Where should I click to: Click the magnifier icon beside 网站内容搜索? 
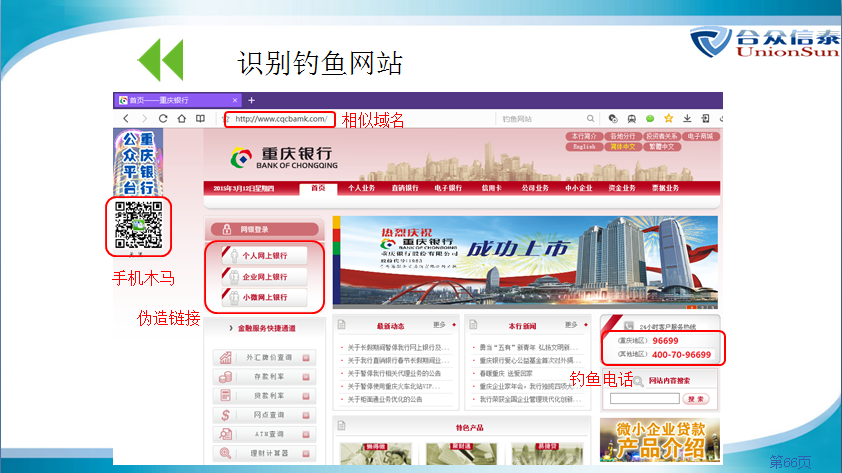coord(638,381)
